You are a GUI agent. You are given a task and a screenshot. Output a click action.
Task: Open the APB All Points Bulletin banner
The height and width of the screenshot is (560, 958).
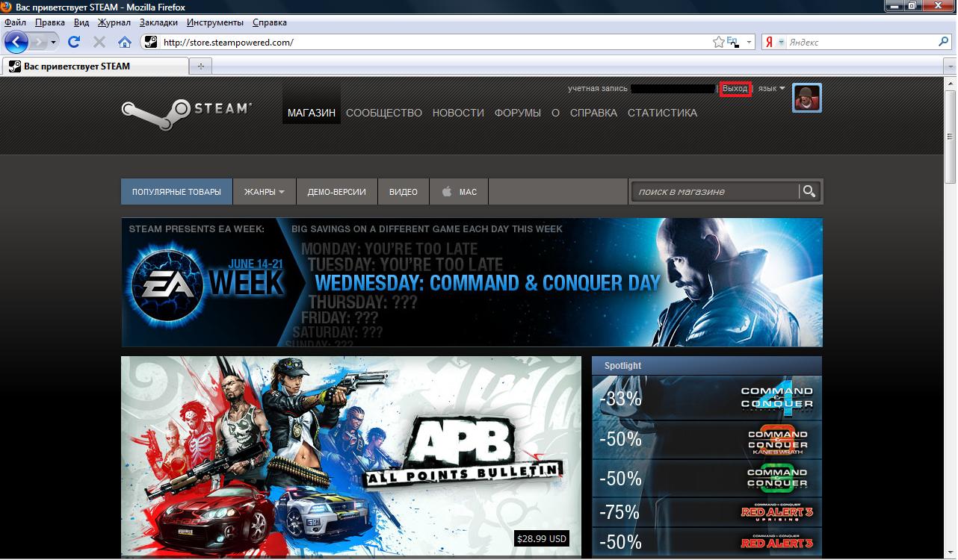point(350,455)
